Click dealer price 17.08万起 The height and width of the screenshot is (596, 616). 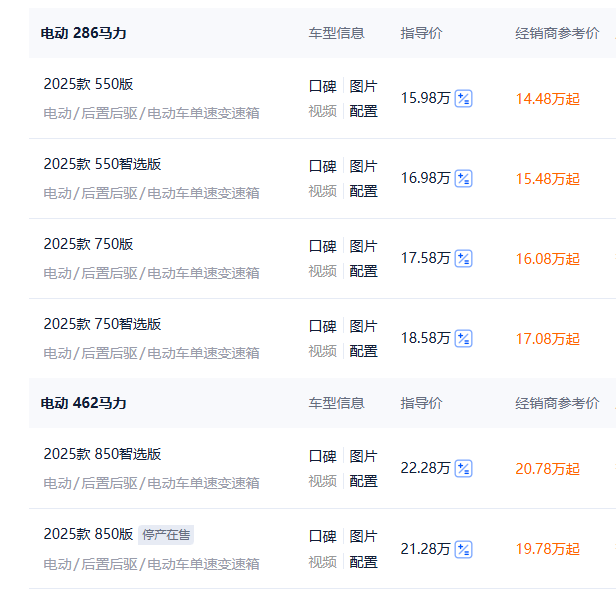(547, 339)
